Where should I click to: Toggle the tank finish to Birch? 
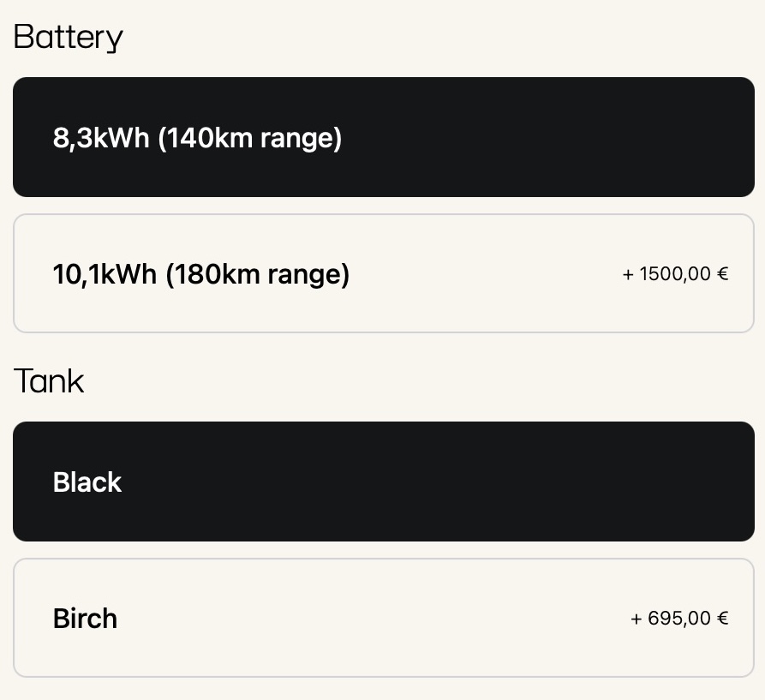coord(383,618)
